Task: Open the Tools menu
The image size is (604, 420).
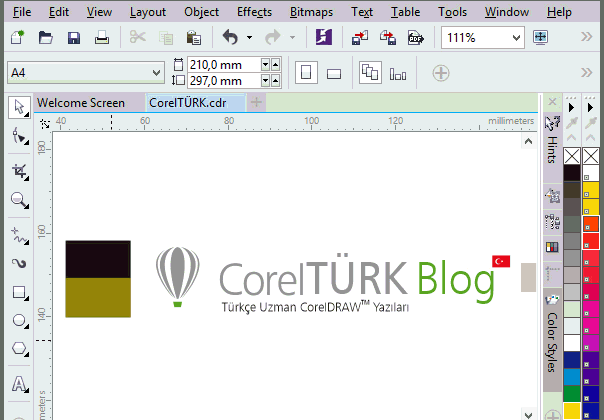Action: [x=452, y=12]
